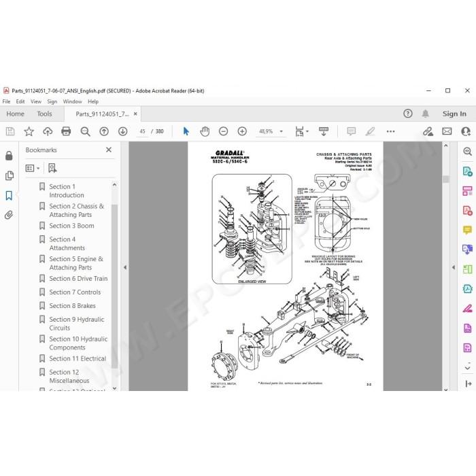Open the fit page options tool
The height and width of the screenshot is (476, 476).
click(301, 131)
